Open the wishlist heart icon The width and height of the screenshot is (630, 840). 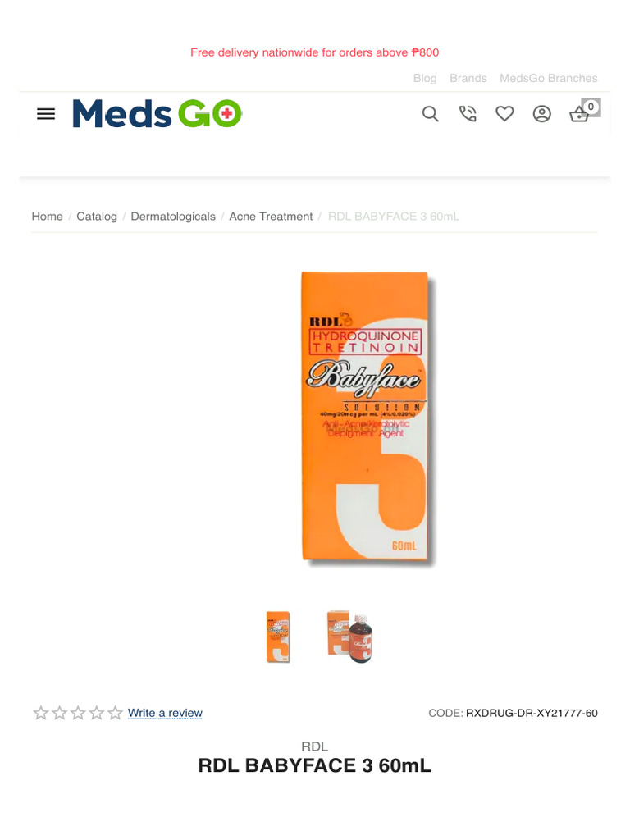(x=504, y=113)
